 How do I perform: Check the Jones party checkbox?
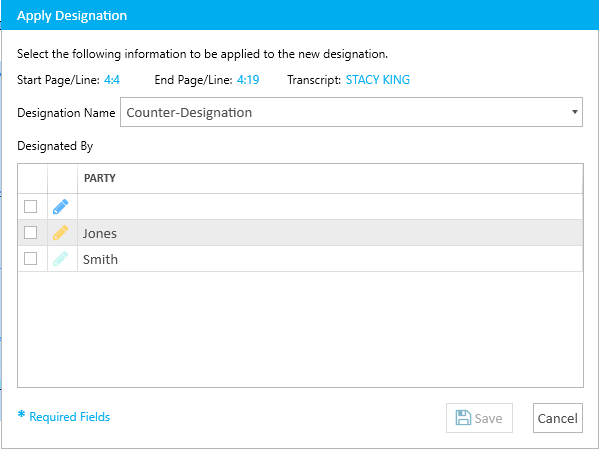pyautogui.click(x=31, y=233)
